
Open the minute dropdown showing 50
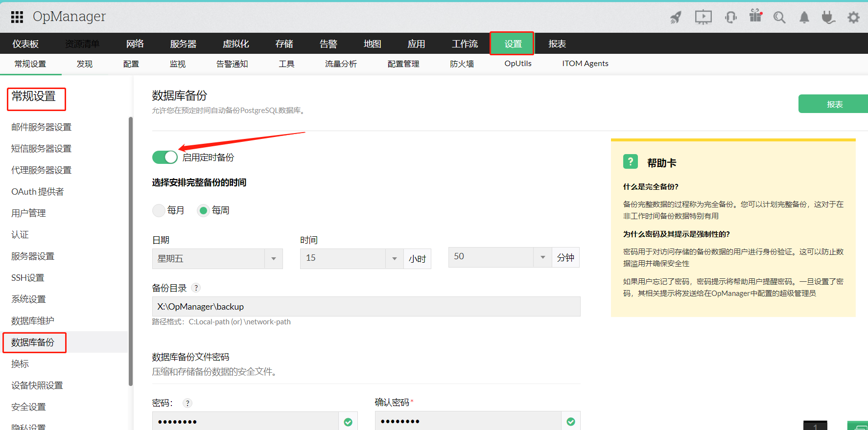pyautogui.click(x=500, y=257)
